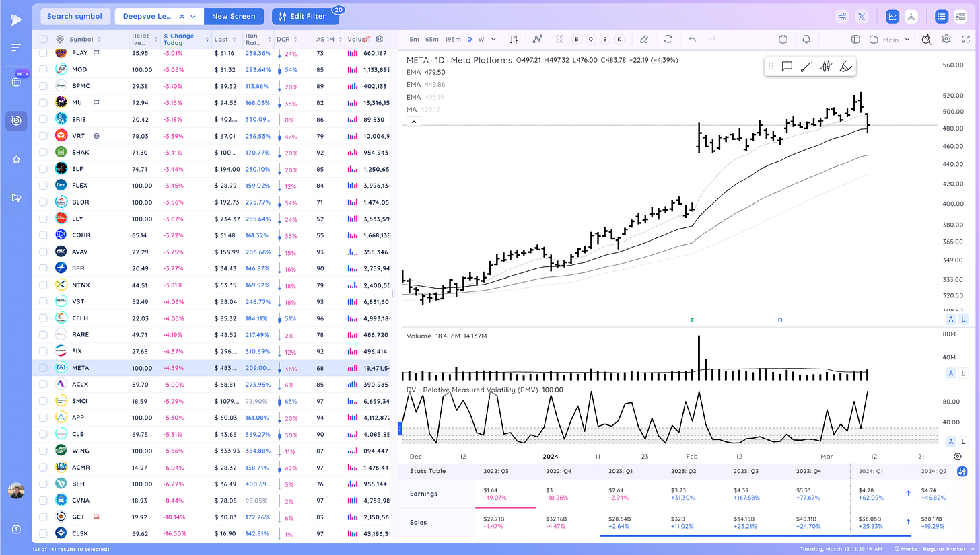Screen dimensions: 980x555
Task: Click the Search symbol field
Action: click(75, 16)
